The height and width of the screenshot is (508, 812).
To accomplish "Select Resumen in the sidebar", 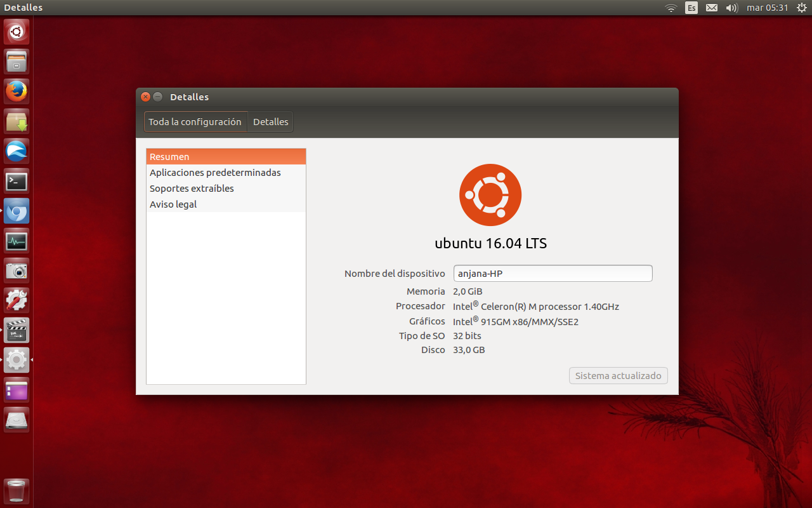I will point(226,157).
